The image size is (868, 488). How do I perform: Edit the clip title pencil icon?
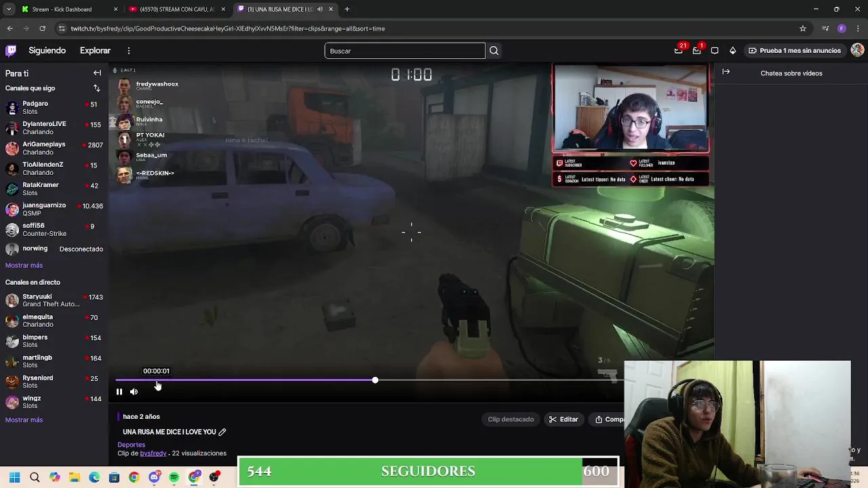(x=222, y=432)
